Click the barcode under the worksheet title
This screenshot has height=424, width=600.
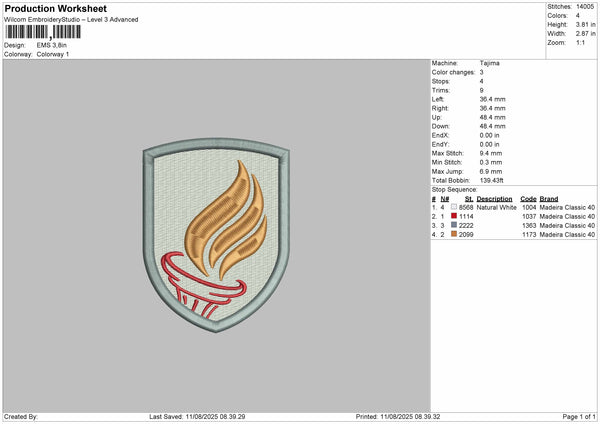[x=43, y=32]
